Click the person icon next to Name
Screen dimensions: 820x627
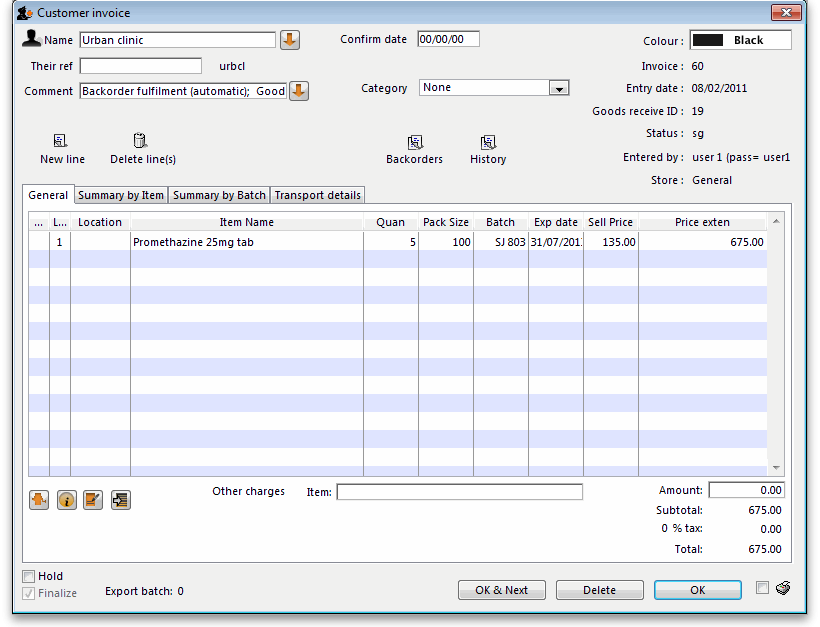[x=31, y=39]
